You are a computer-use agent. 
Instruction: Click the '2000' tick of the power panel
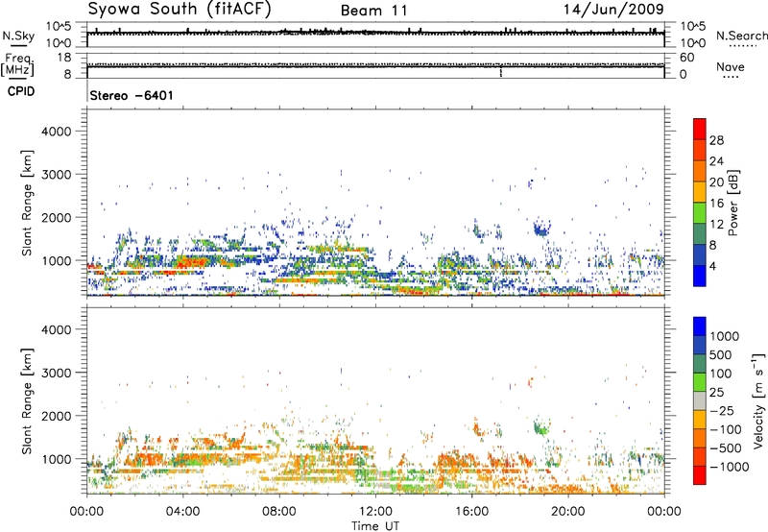coord(56,217)
